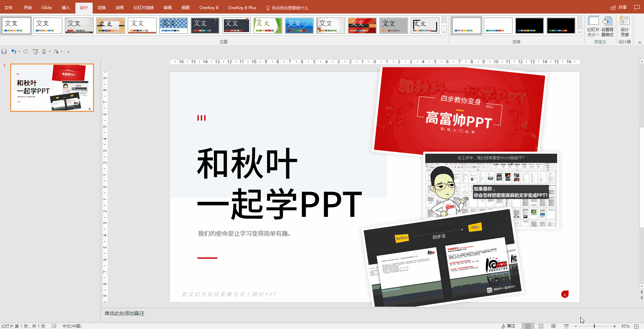The height and width of the screenshot is (329, 644).
Task: Click the align objects icon in quick toolbar
Action: (45, 52)
